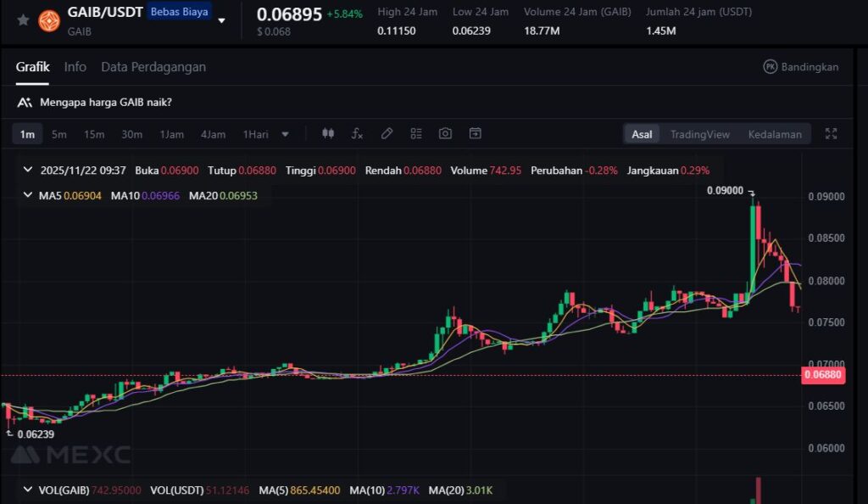This screenshot has width=868, height=504.
Task: Select the Asal chart mode
Action: (x=642, y=134)
